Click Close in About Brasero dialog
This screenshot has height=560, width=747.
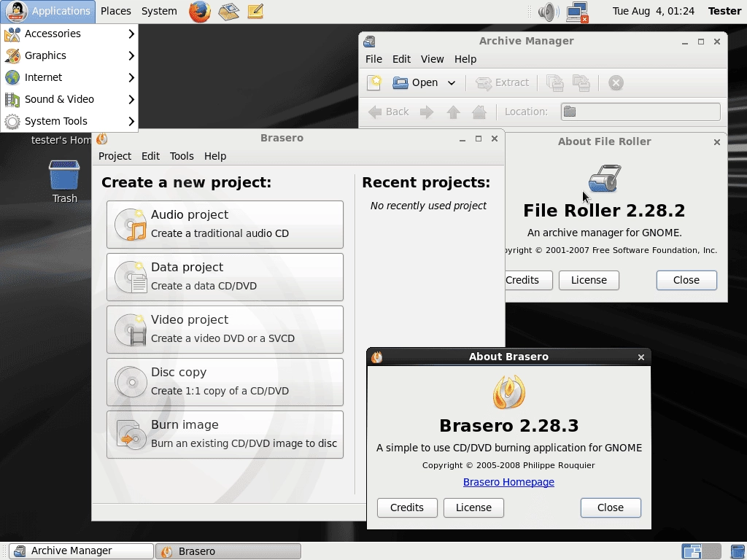(611, 507)
